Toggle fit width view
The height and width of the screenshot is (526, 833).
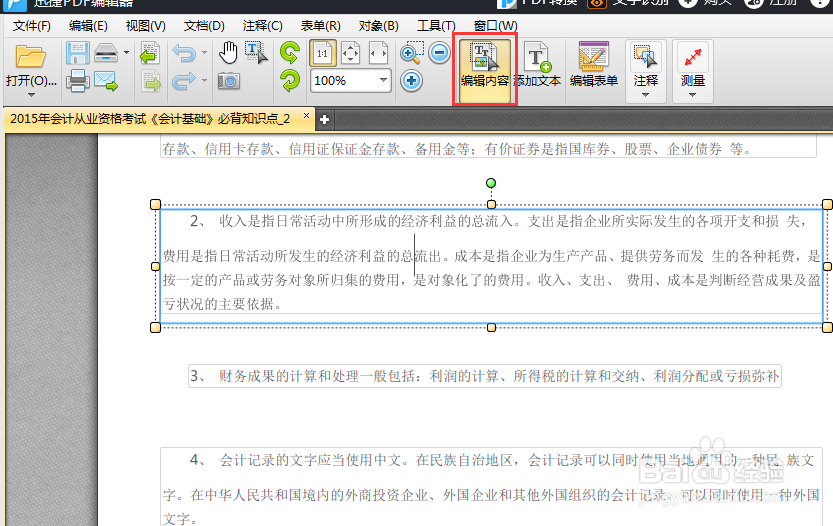click(x=378, y=53)
